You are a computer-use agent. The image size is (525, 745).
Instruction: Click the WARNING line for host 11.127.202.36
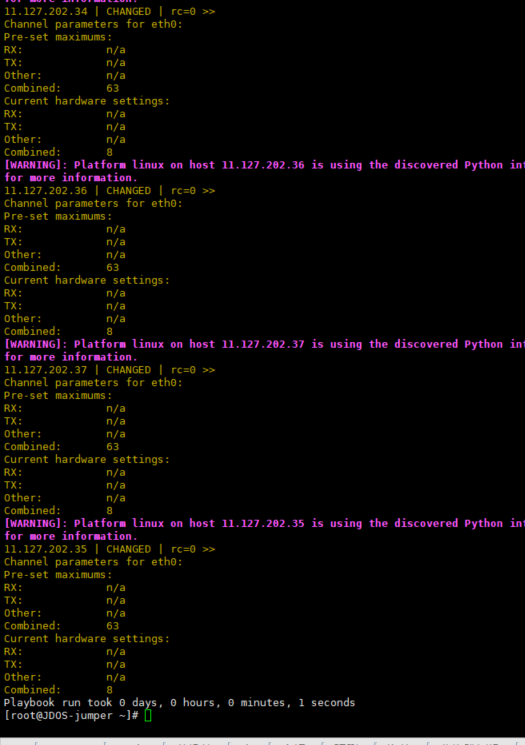tap(264, 165)
